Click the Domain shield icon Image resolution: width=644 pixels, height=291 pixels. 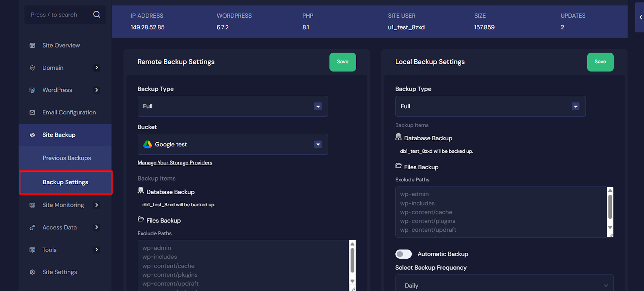(x=32, y=68)
